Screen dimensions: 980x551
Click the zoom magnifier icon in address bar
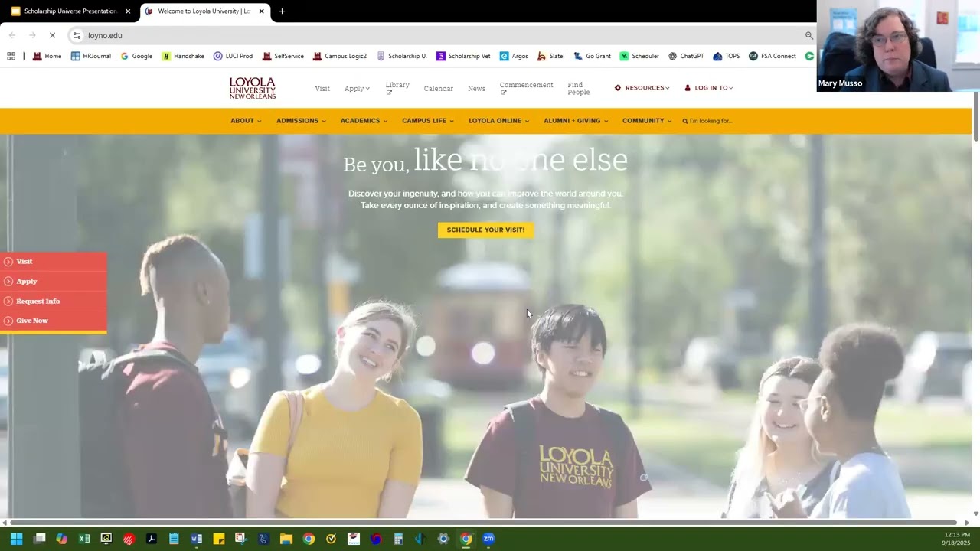click(808, 35)
